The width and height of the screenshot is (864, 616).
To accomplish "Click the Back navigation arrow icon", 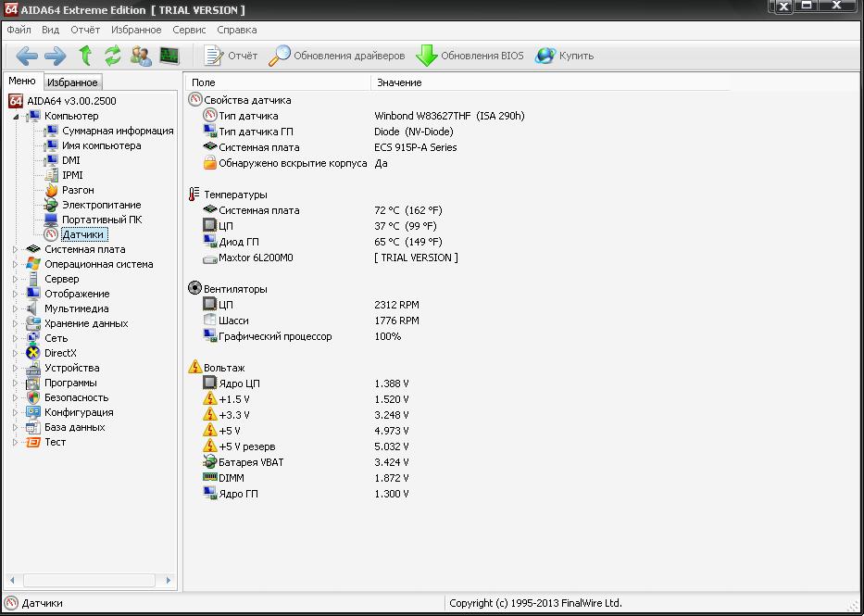I will tap(26, 56).
